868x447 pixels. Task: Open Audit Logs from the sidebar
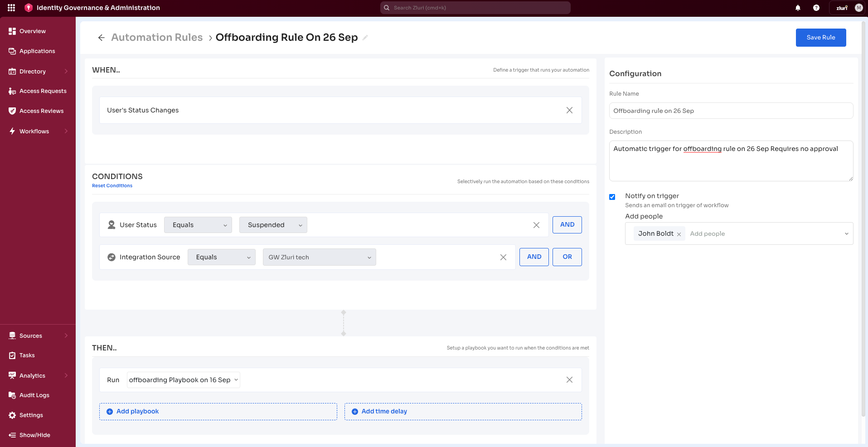[x=34, y=395]
